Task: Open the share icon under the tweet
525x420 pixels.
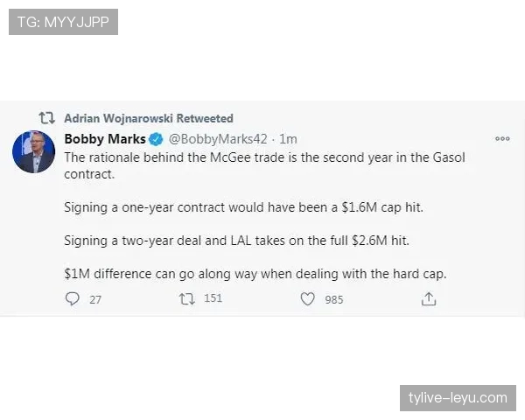Action: click(429, 298)
